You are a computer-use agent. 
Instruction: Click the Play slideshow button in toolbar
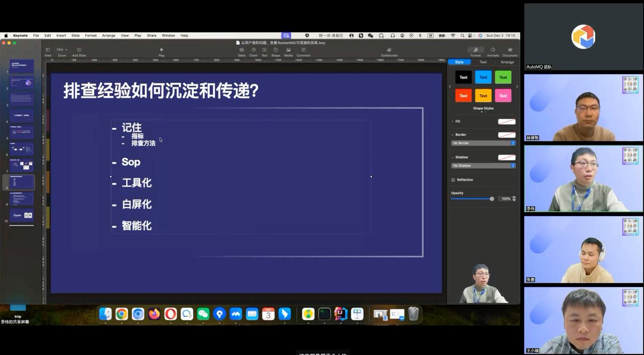[x=162, y=50]
